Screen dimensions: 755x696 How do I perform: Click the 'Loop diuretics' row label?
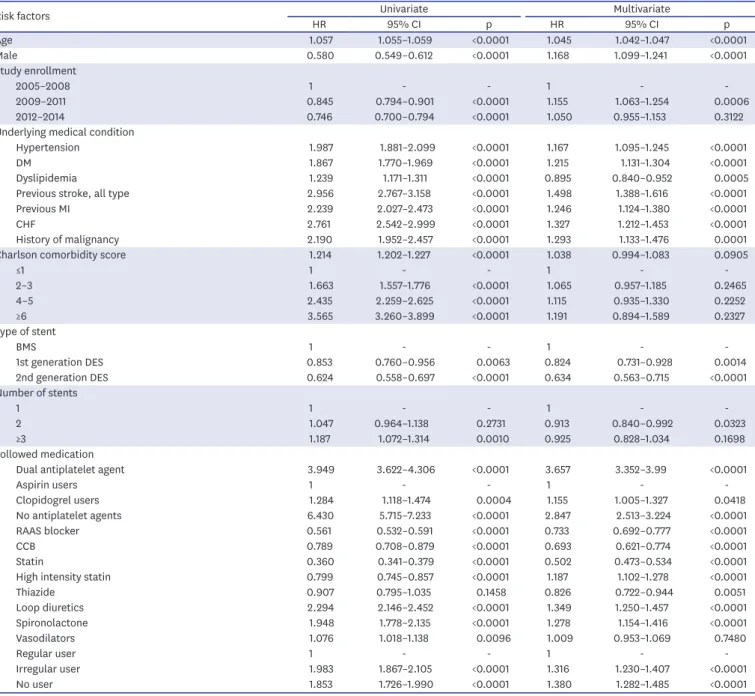coord(50,608)
